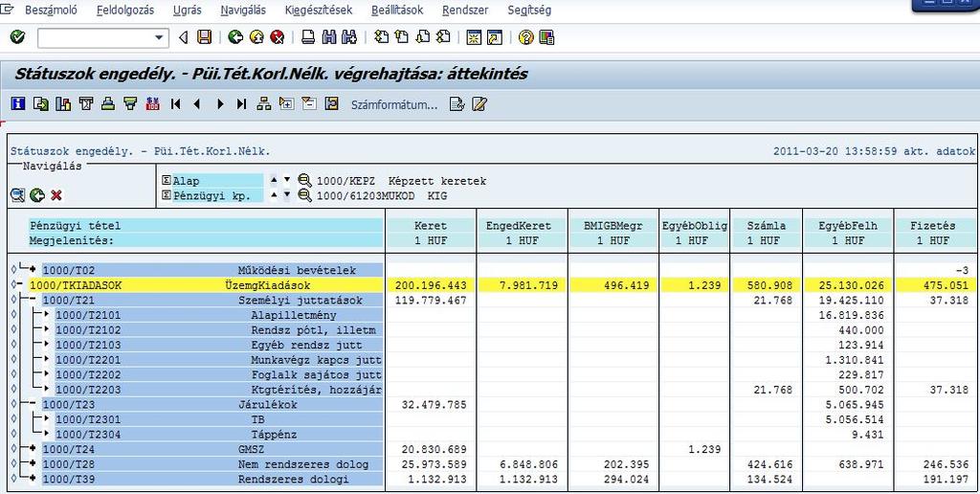Click the Create shortcut icon
The height and width of the screenshot is (494, 980).
[x=495, y=37]
